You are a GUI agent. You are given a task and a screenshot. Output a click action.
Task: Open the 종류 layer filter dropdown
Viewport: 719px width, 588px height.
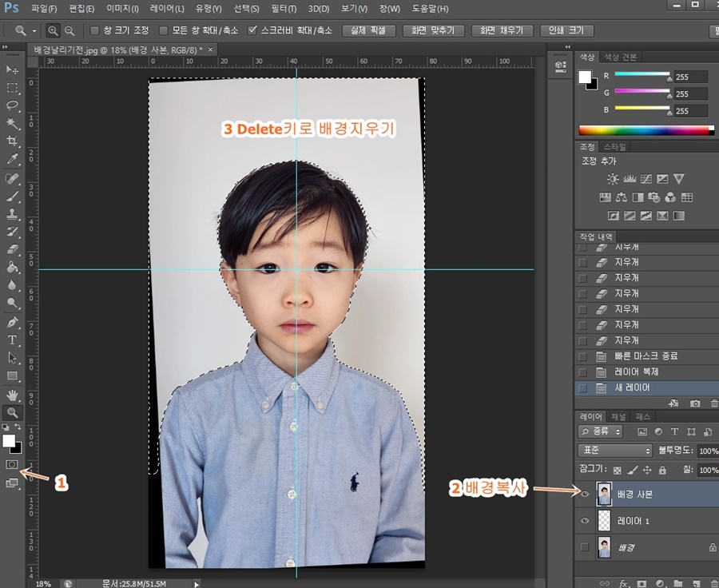click(600, 431)
